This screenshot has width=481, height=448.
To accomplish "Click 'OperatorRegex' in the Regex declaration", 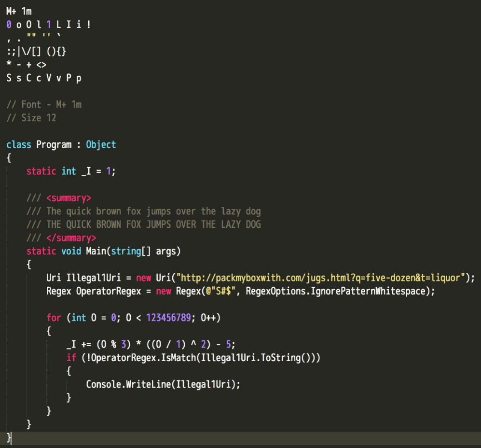I will 109,291.
